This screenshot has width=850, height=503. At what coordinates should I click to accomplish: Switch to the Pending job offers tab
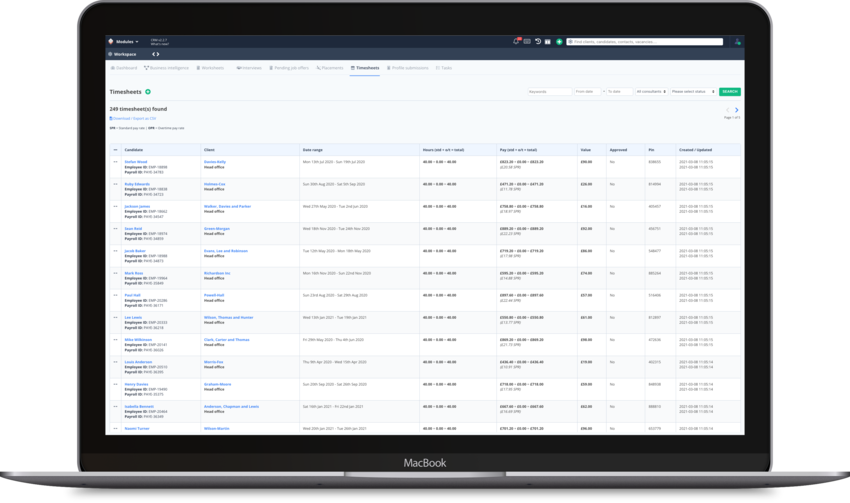click(x=289, y=68)
